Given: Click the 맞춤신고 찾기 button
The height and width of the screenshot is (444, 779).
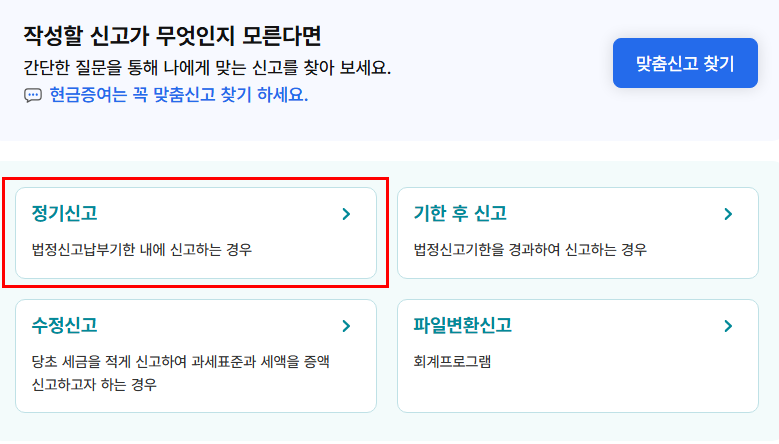Looking at the screenshot, I should point(685,63).
